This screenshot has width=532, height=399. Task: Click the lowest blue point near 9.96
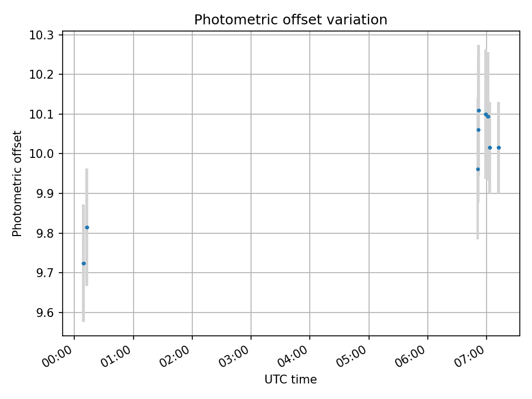coord(478,170)
